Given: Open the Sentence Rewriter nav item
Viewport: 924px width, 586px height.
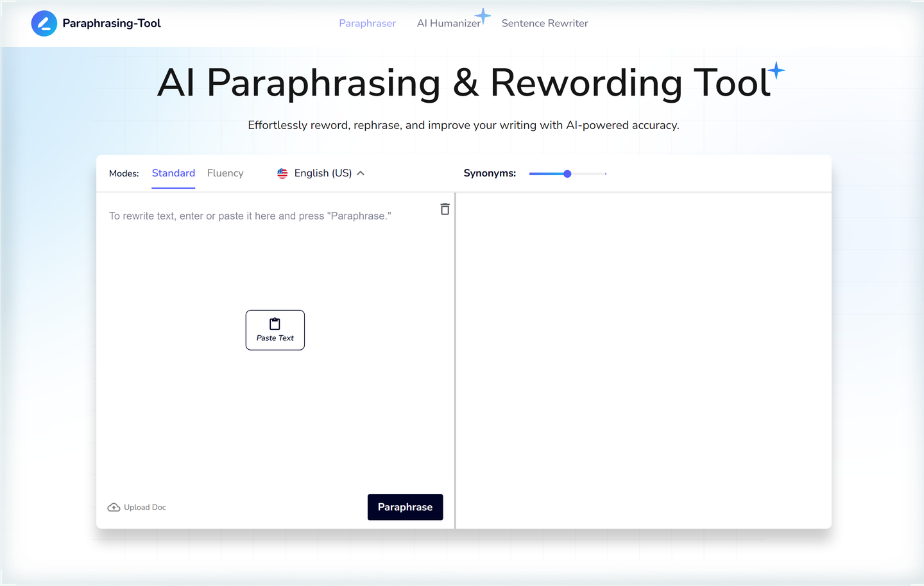Looking at the screenshot, I should click(545, 23).
